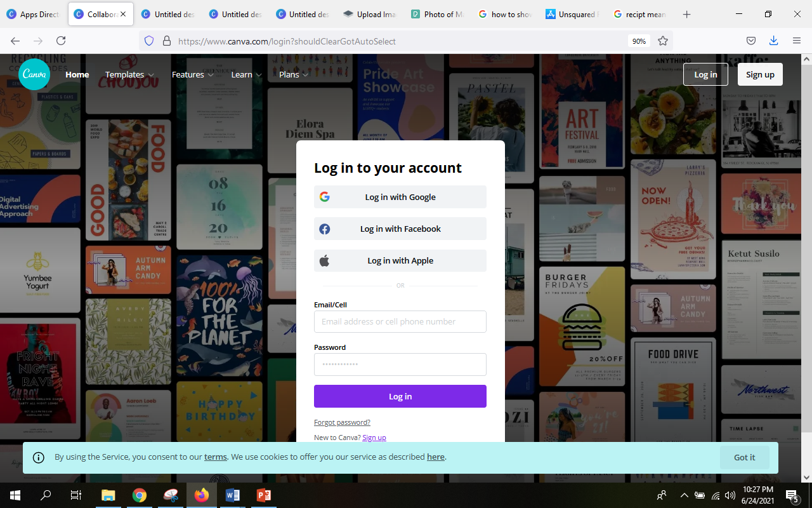812x508 pixels.
Task: Switch to 'how to show' Google tab
Action: 504,14
